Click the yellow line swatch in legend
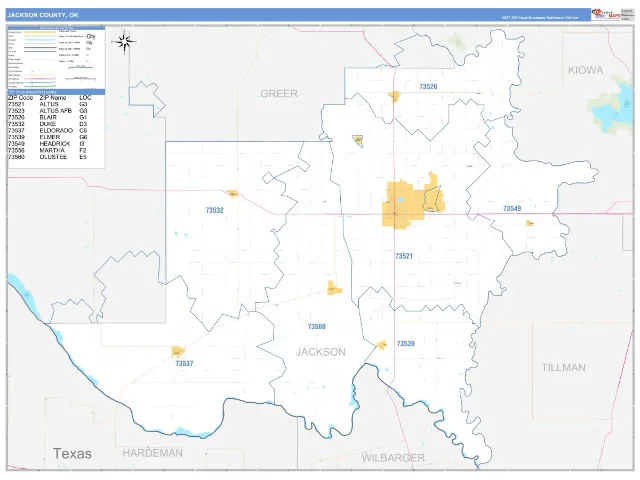Image resolution: width=640 pixels, height=480 pixels. point(40,32)
